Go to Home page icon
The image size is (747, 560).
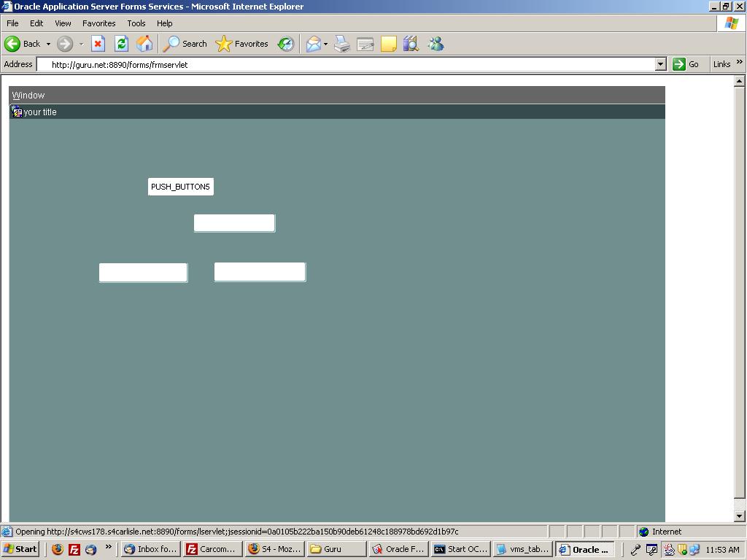coord(144,44)
